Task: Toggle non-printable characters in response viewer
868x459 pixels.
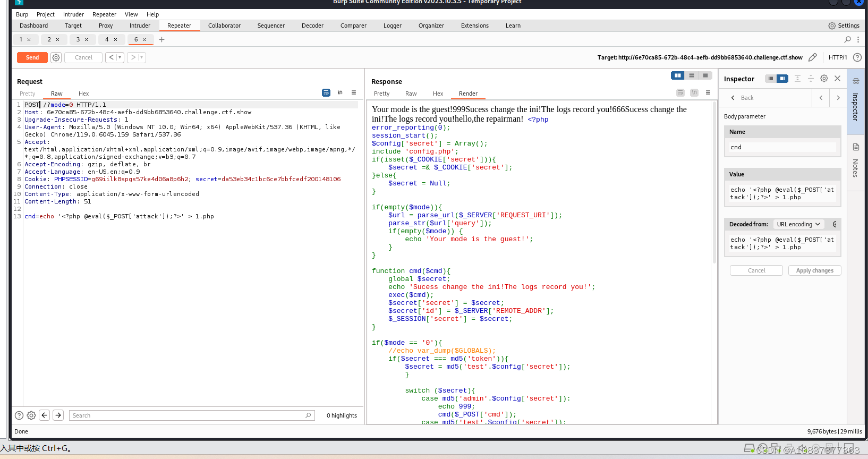Action: tap(694, 92)
